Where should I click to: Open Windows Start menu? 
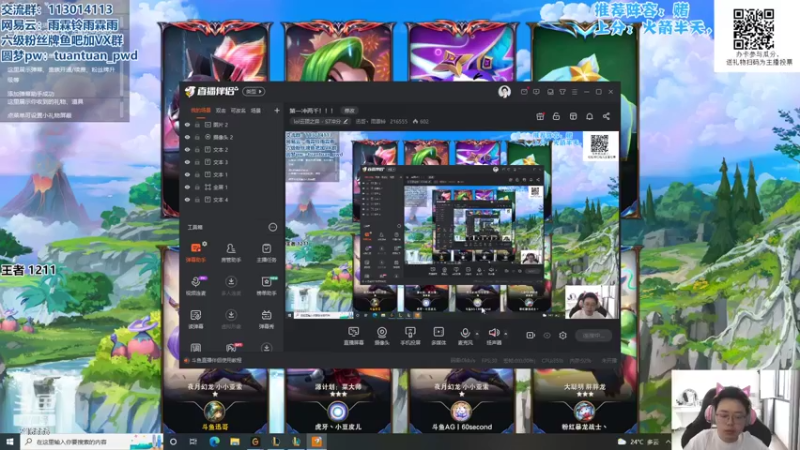[x=10, y=442]
